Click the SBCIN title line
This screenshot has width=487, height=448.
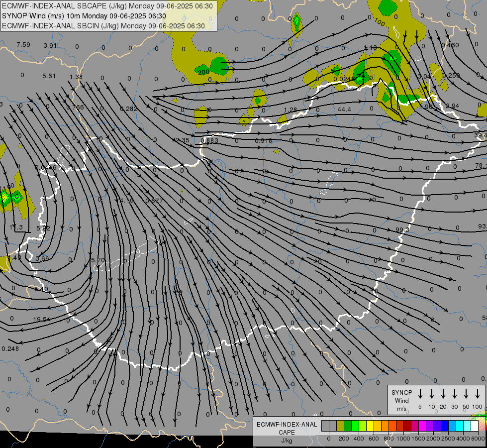tap(103, 26)
